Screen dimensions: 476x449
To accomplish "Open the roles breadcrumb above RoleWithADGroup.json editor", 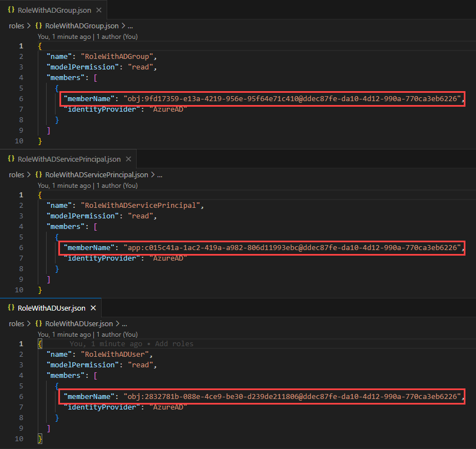I will [17, 26].
